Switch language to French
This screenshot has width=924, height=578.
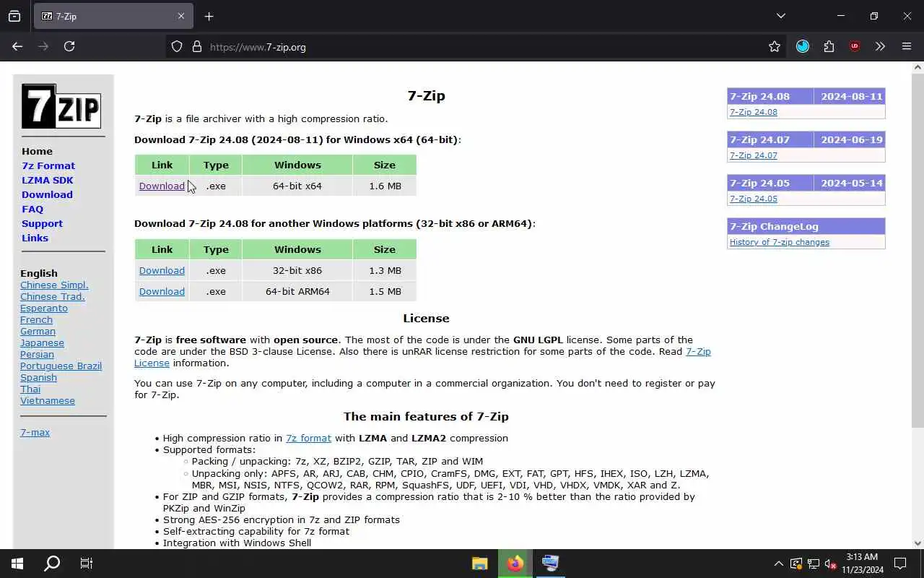[x=36, y=319]
